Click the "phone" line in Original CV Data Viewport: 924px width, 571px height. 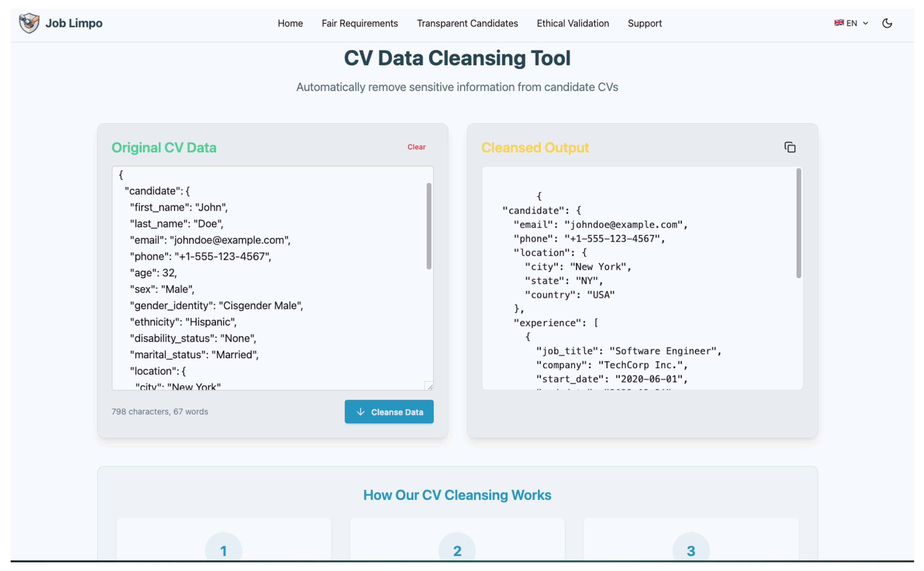[x=201, y=256]
